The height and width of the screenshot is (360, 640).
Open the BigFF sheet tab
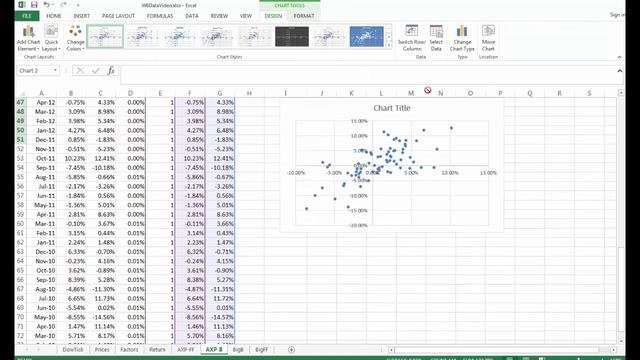click(262, 349)
